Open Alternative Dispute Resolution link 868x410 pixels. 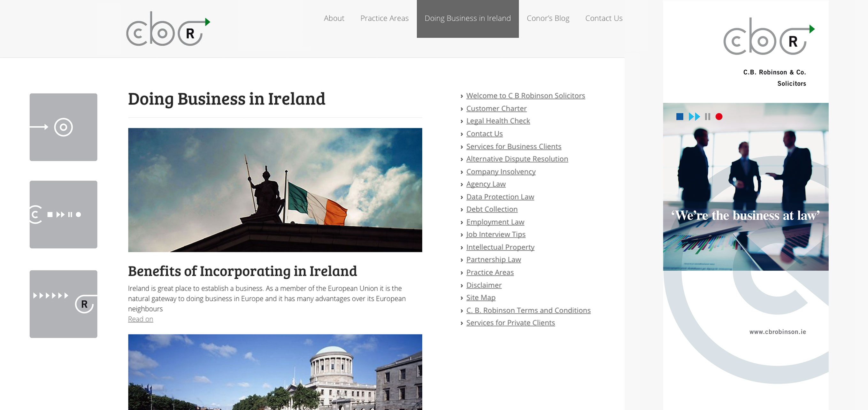pyautogui.click(x=517, y=159)
